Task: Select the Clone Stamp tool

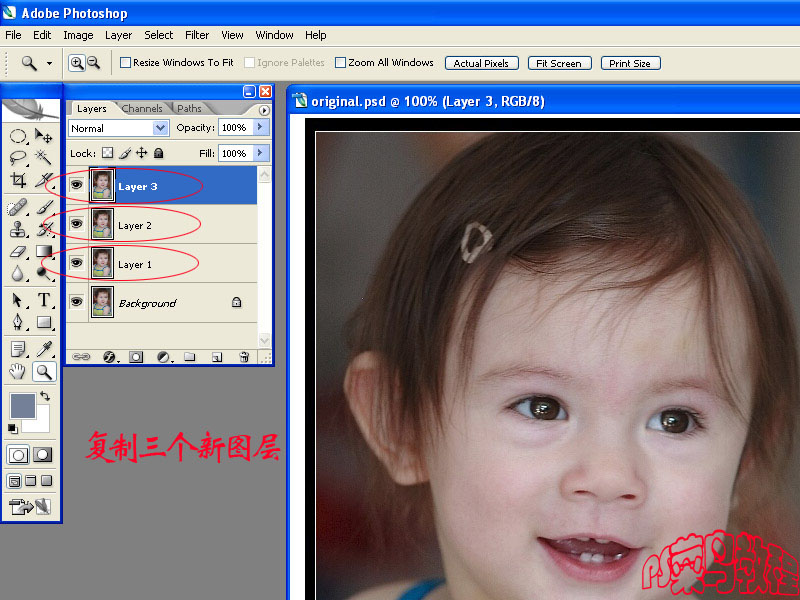Action: click(x=18, y=229)
